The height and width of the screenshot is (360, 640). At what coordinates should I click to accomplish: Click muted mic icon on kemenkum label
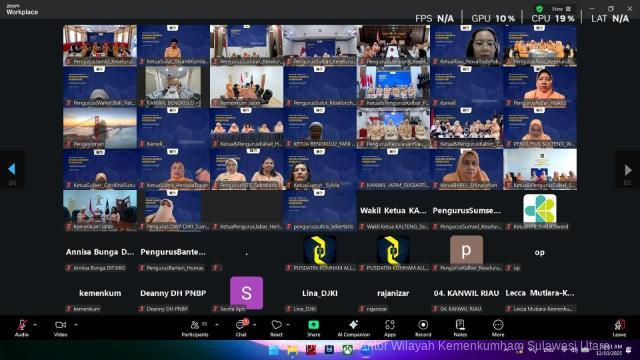(69, 309)
